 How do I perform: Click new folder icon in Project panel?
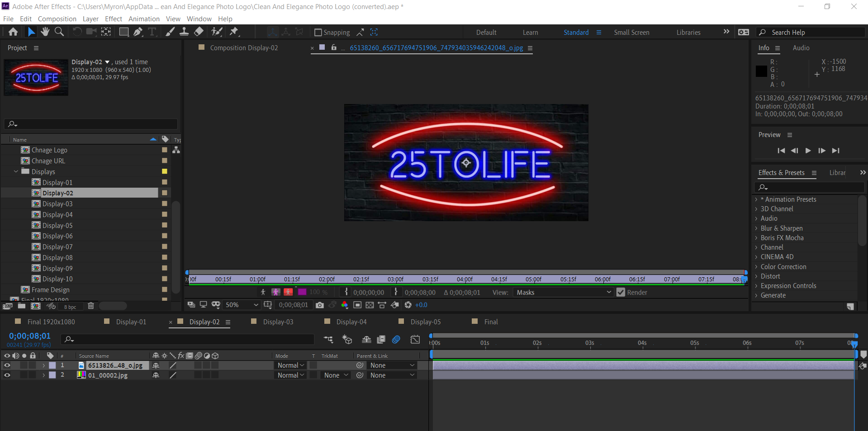click(21, 306)
